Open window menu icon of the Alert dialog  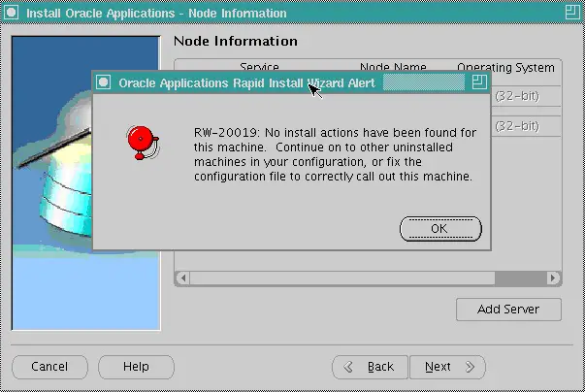[104, 82]
